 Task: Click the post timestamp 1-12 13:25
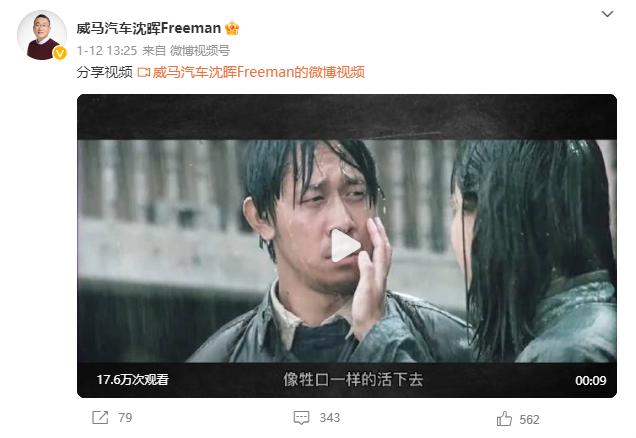tap(107, 51)
